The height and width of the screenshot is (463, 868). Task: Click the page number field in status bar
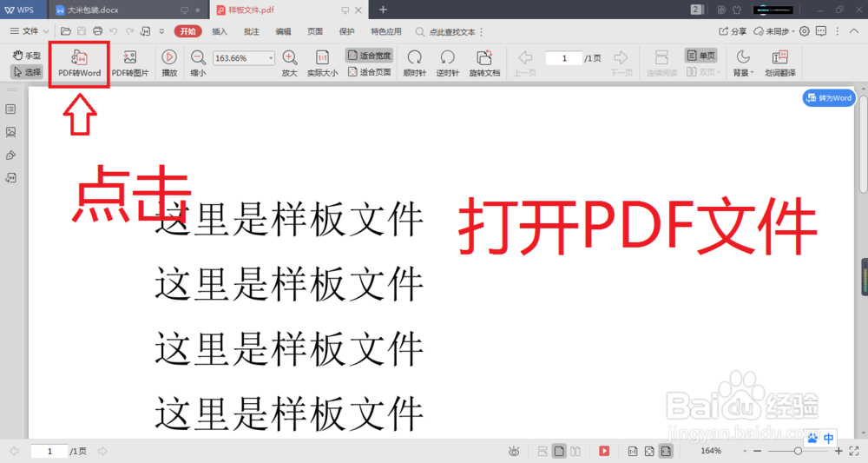(49, 452)
